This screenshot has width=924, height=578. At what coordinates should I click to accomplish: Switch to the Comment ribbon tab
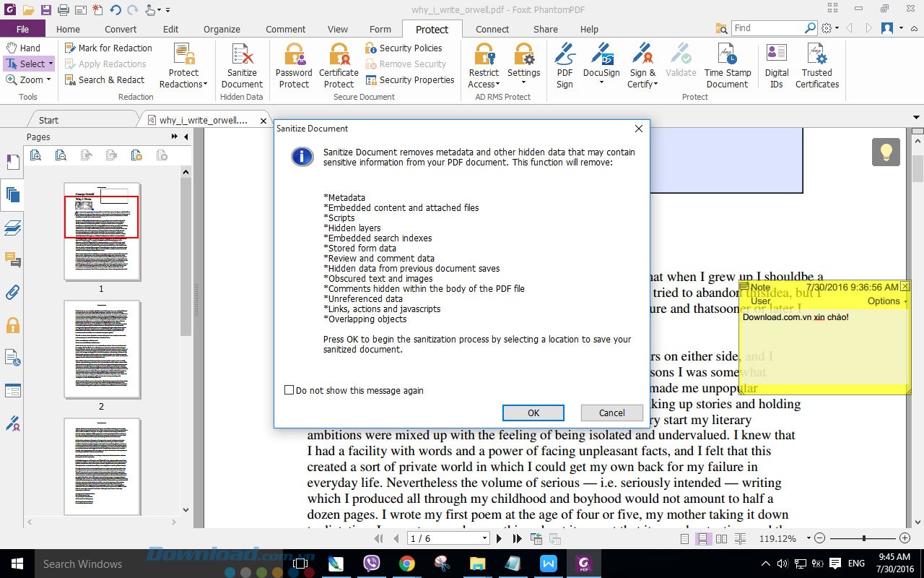coord(285,30)
